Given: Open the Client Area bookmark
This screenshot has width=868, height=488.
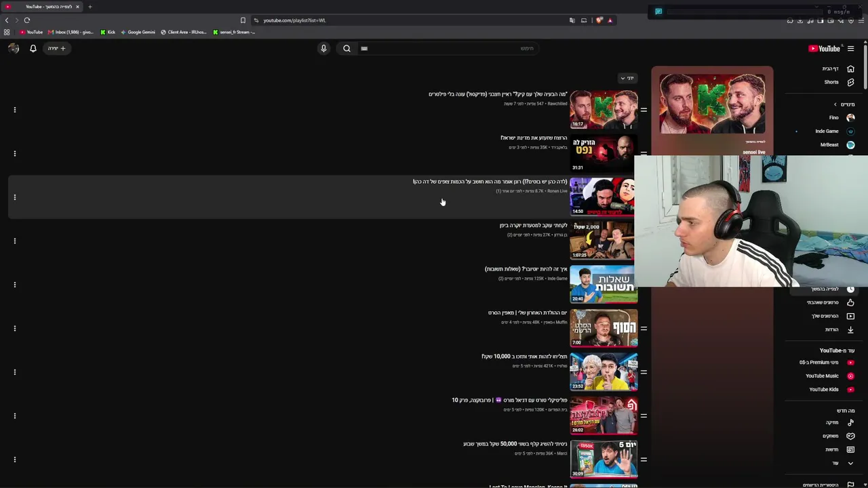Looking at the screenshot, I should (183, 32).
